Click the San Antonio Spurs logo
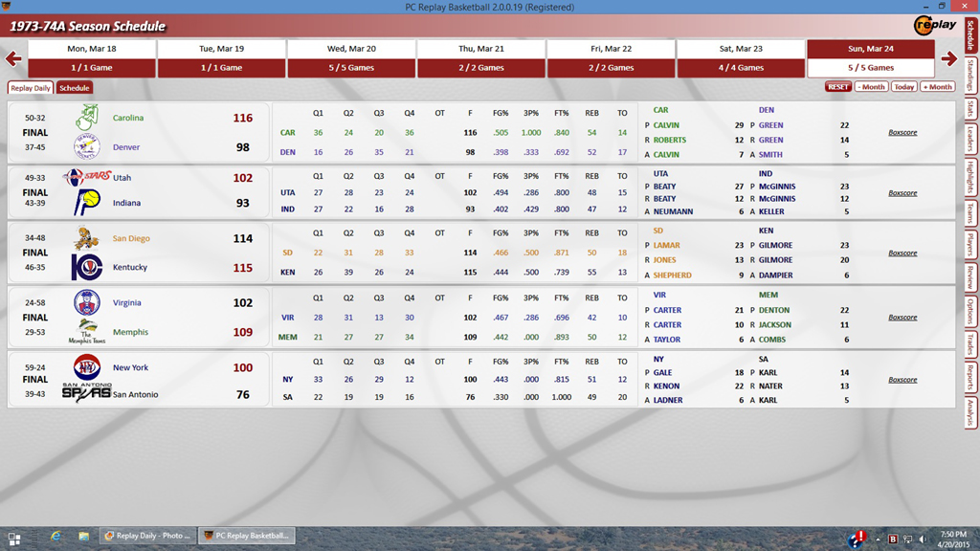The image size is (980, 551). click(x=86, y=394)
